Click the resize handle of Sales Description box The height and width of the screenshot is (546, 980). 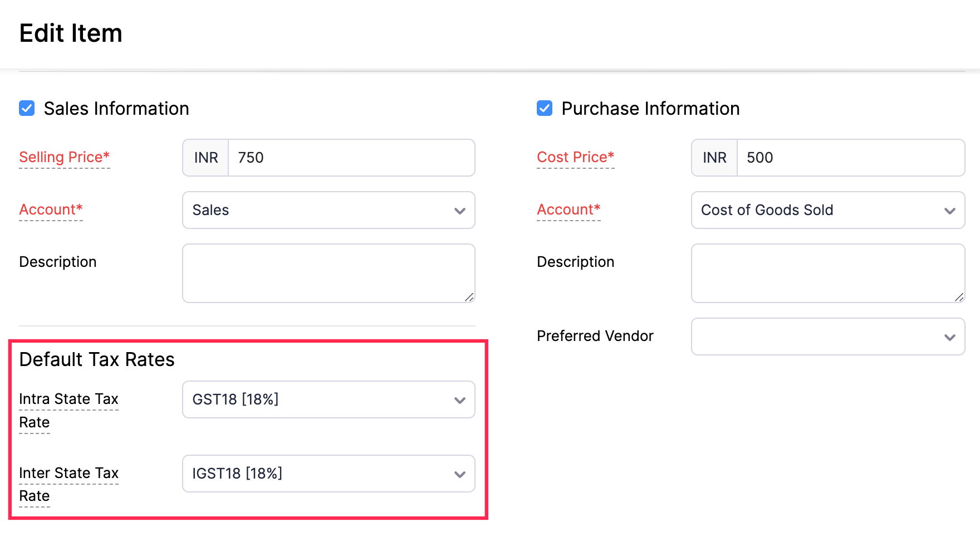pyautogui.click(x=469, y=296)
